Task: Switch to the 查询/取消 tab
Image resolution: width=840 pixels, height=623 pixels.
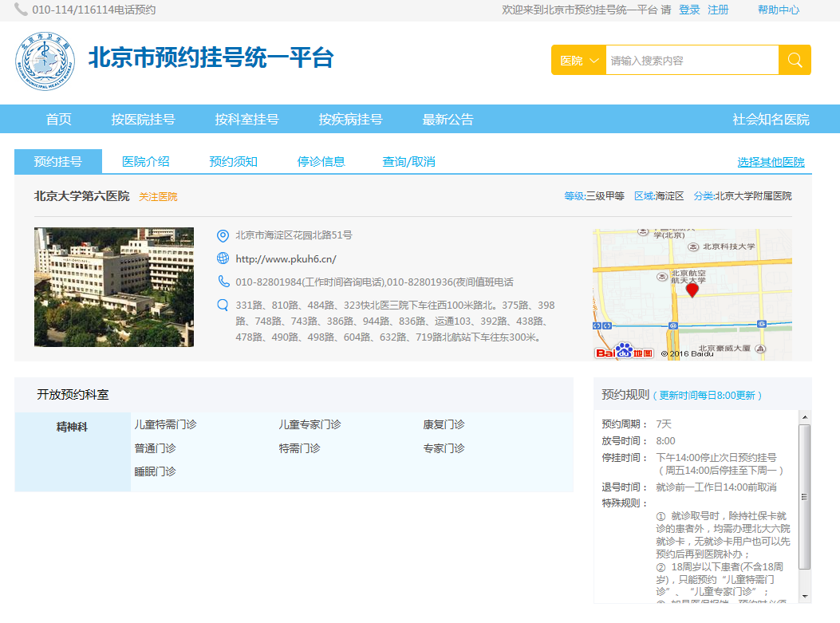Action: point(408,161)
